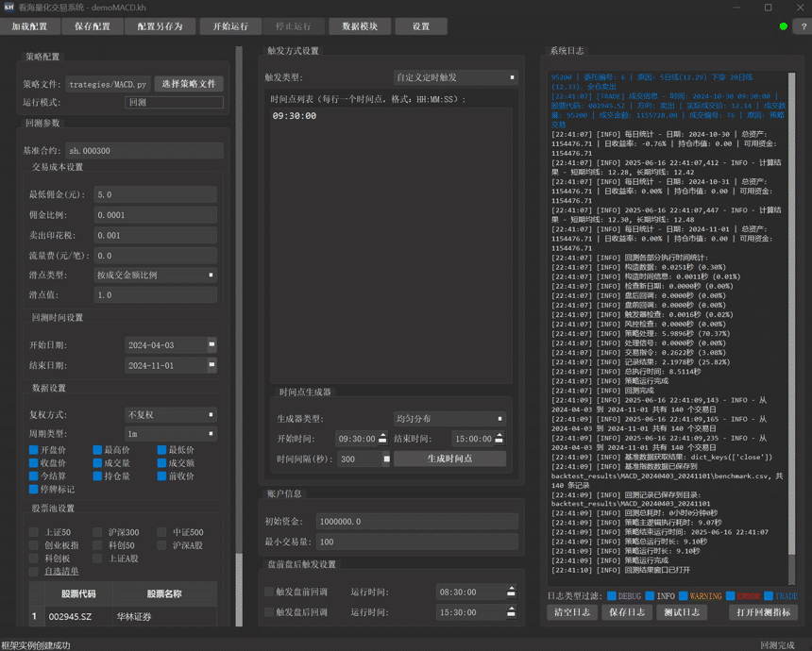Choose 配置另存为 in the toolbar
Image resolution: width=812 pixels, height=651 pixels.
point(160,26)
